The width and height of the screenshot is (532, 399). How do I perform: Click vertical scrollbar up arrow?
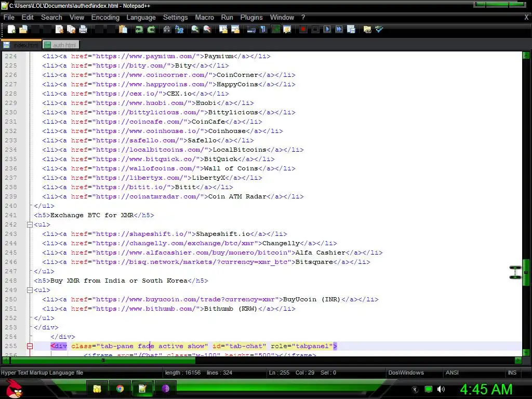pyautogui.click(x=526, y=55)
